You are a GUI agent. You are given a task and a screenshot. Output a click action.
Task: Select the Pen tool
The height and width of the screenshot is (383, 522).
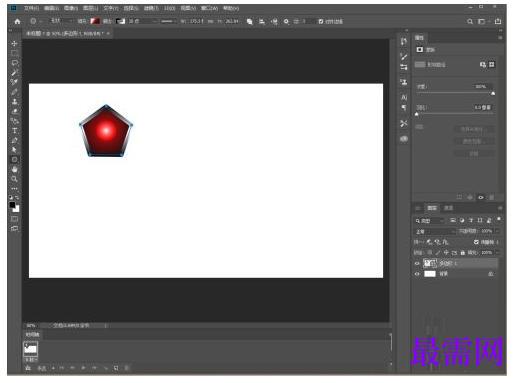pos(14,140)
